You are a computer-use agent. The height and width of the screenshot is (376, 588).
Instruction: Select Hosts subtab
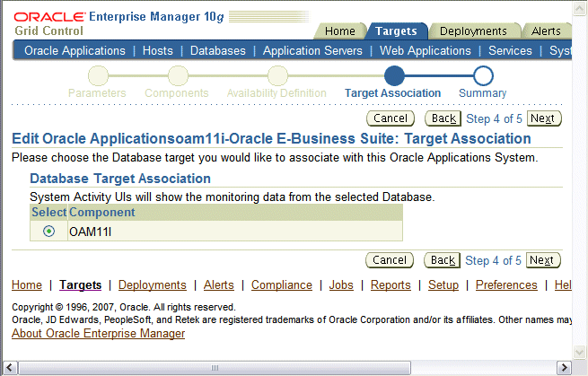pyautogui.click(x=157, y=50)
